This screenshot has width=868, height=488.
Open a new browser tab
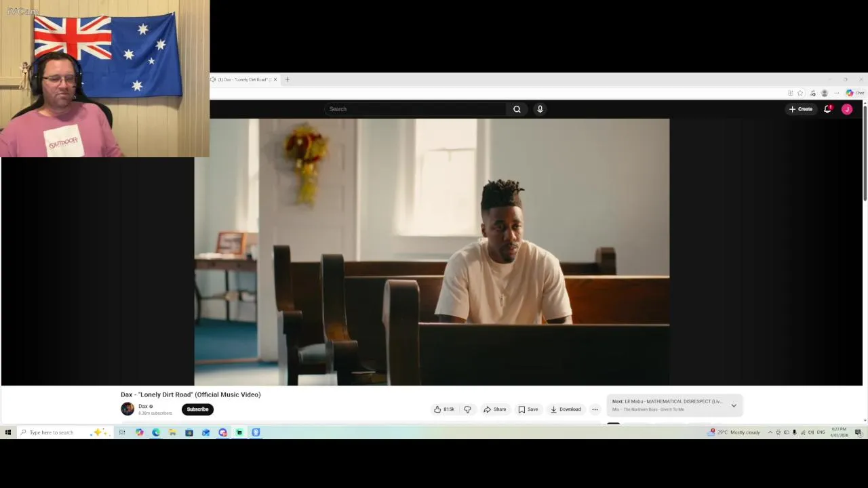click(287, 80)
